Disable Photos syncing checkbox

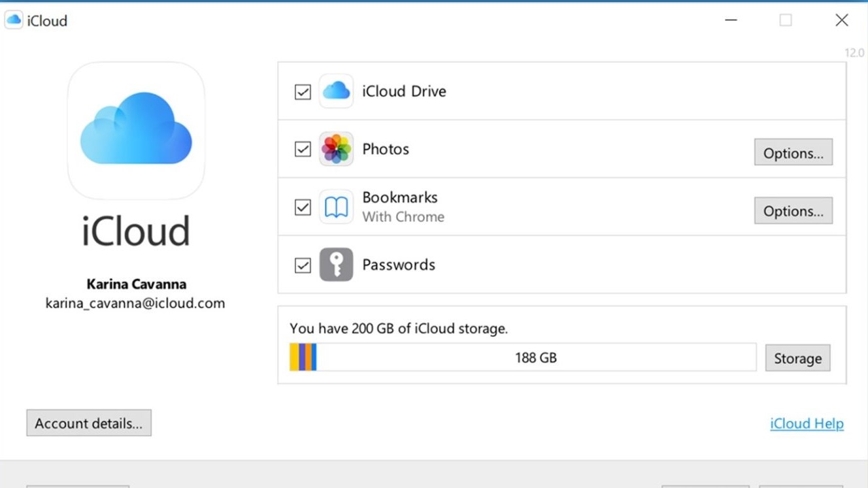(x=303, y=149)
